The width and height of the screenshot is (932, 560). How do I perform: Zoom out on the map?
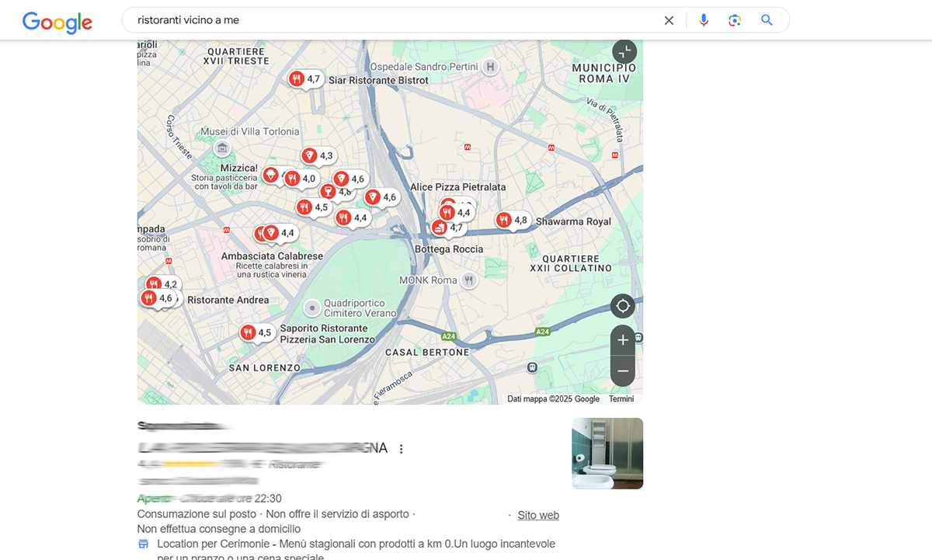coord(623,371)
